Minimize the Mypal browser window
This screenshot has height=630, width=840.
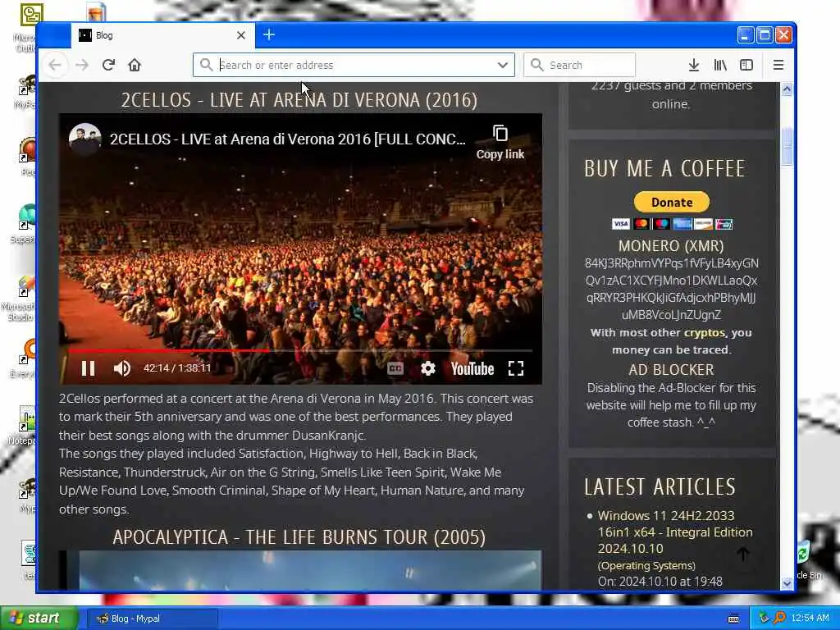746,34
